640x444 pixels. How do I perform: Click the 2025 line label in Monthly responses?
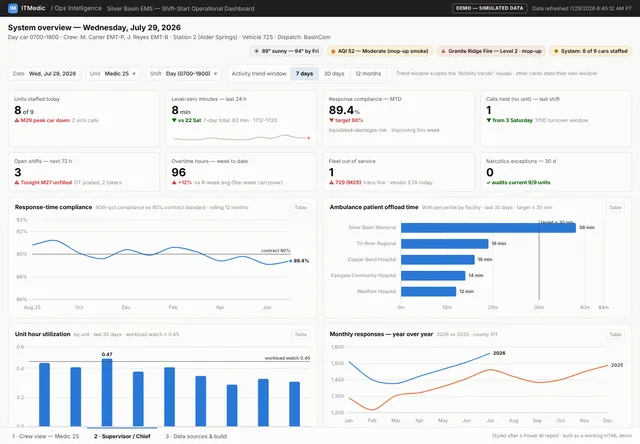coord(617,365)
